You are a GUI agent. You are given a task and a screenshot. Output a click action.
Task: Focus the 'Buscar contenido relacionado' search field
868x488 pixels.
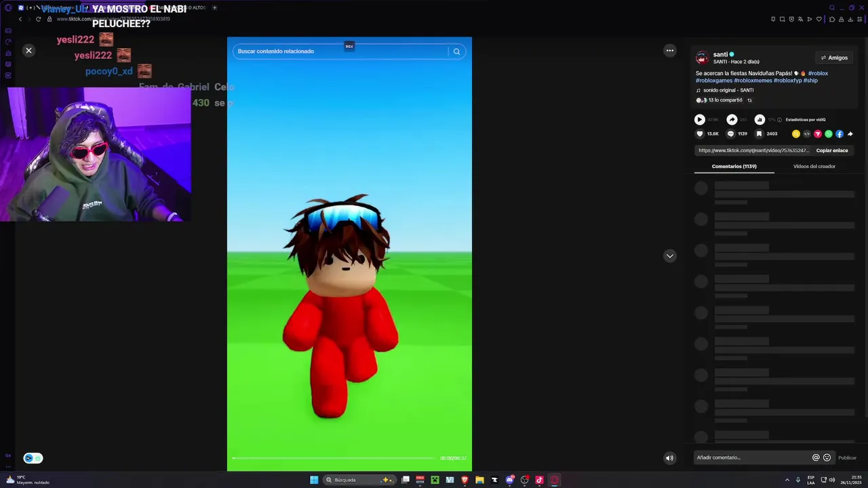pyautogui.click(x=341, y=52)
